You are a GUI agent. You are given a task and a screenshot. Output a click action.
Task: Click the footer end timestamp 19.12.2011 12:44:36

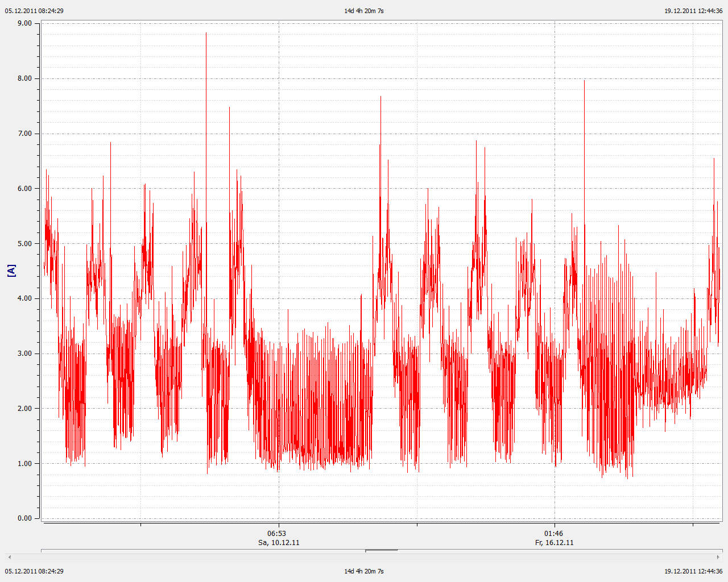[693, 571]
